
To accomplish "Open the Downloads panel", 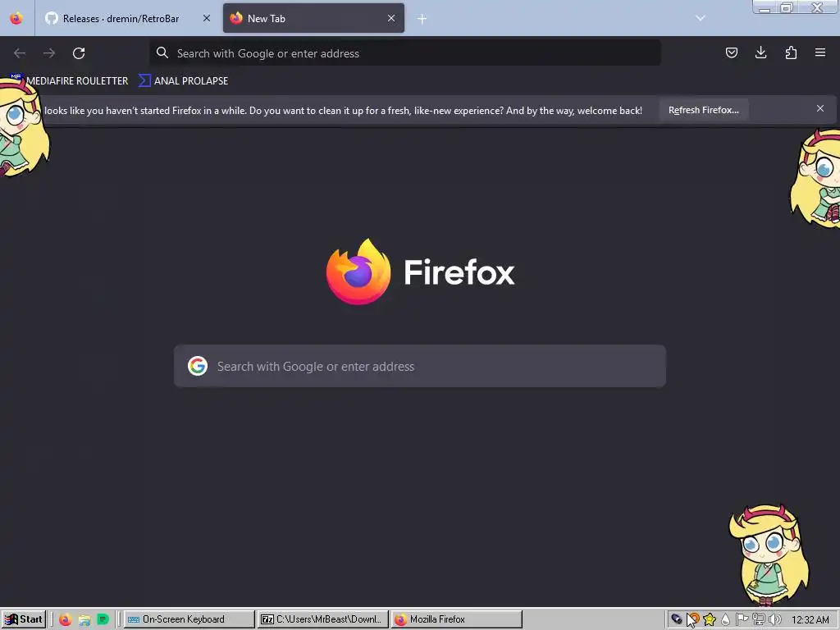I will click(760, 52).
